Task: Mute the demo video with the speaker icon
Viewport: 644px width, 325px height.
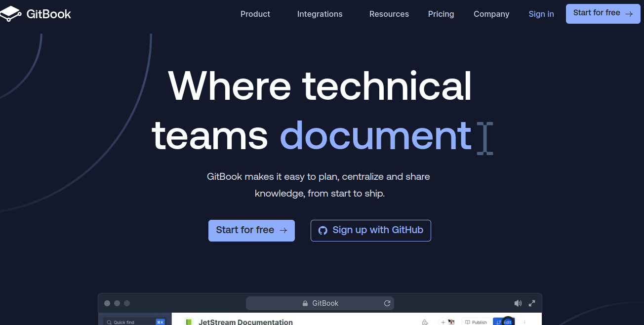Action: 518,303
